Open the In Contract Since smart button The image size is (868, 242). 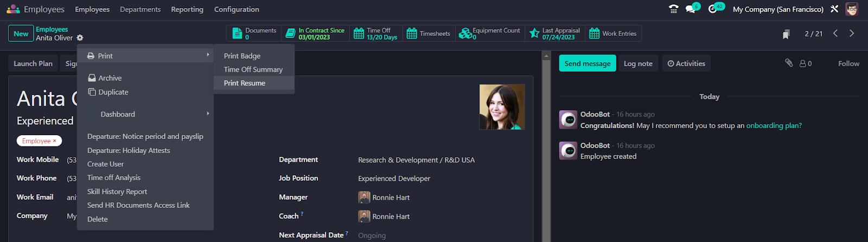315,34
